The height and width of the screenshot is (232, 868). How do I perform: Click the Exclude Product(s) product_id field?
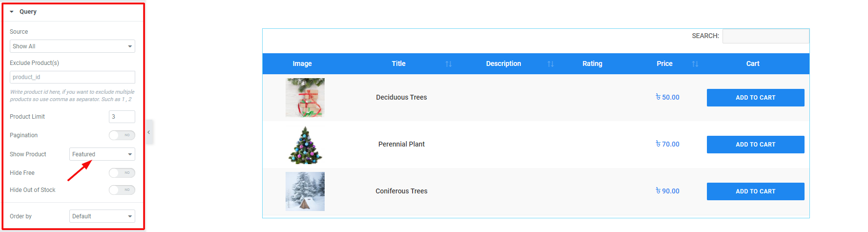click(x=72, y=77)
